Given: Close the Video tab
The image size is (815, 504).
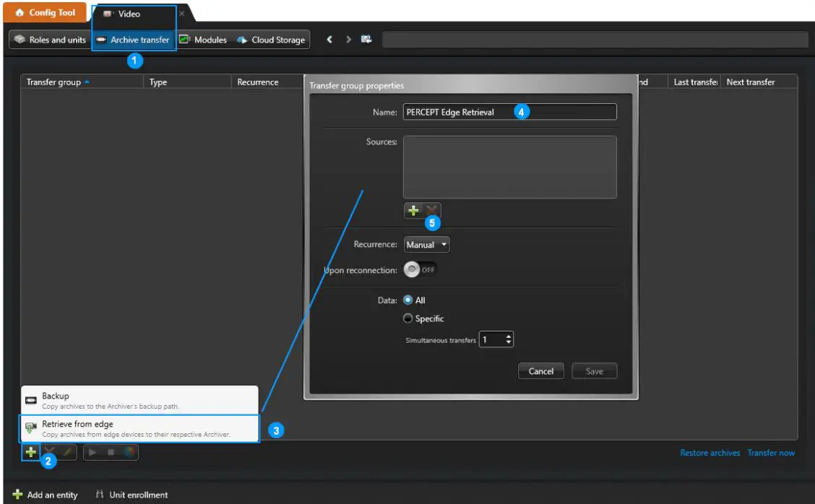Looking at the screenshot, I should (182, 14).
